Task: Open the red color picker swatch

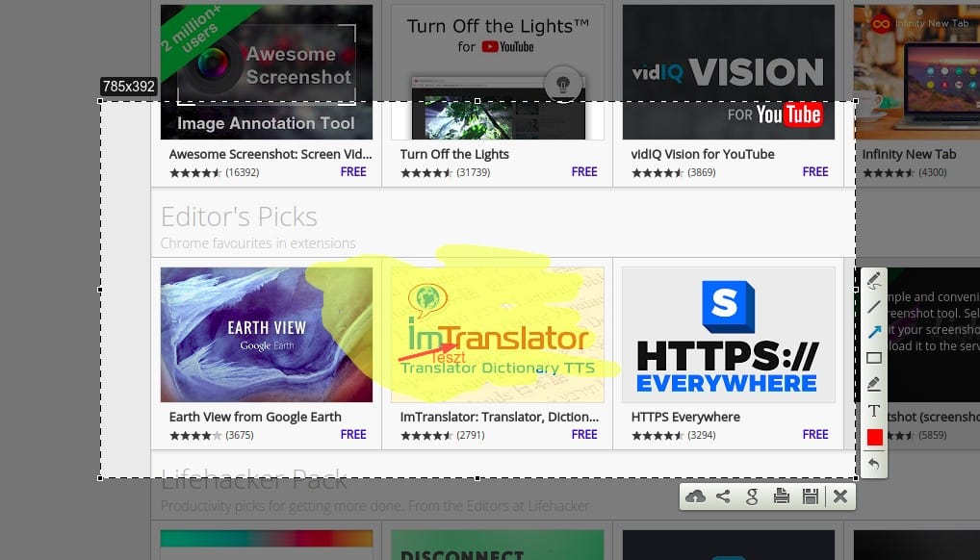Action: (874, 438)
